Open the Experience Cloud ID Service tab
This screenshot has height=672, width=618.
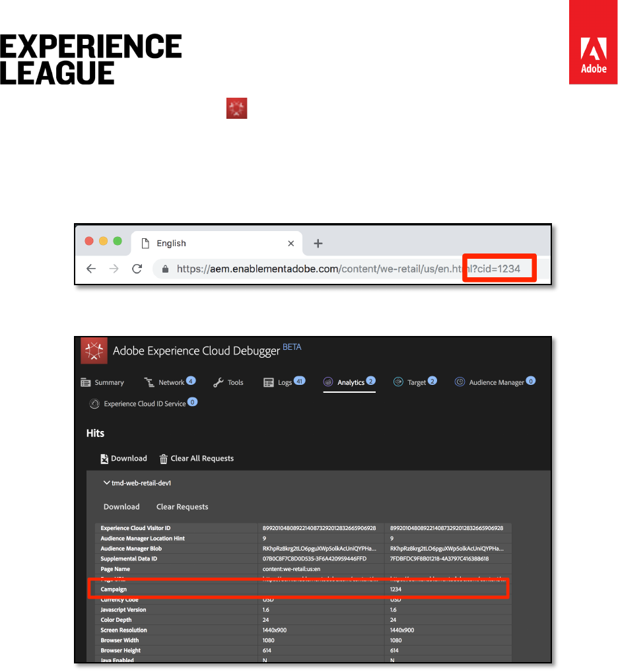point(143,403)
